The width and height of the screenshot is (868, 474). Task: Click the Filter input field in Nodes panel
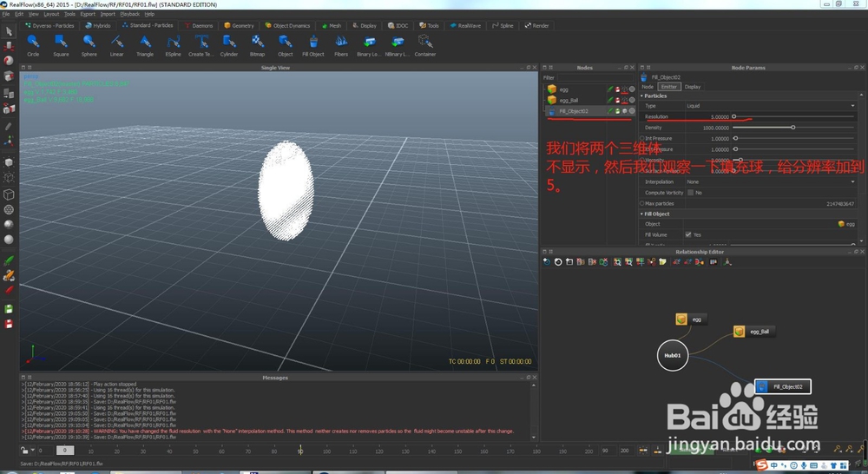pyautogui.click(x=595, y=77)
